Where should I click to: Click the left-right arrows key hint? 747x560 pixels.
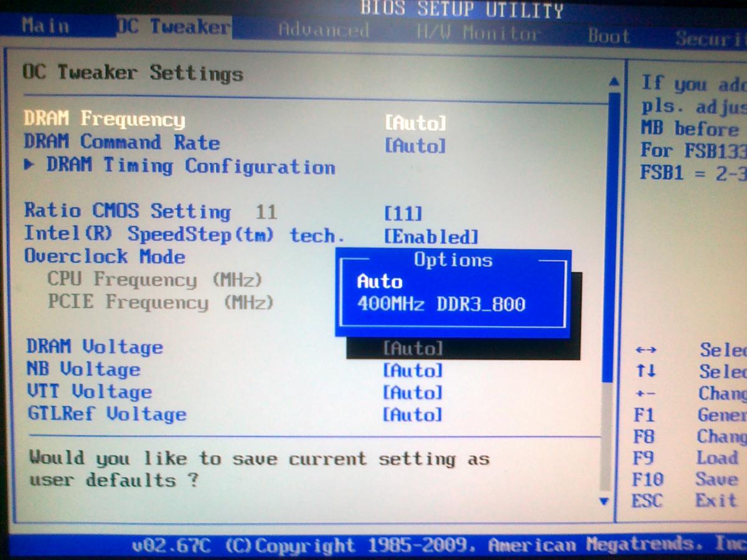pyautogui.click(x=646, y=350)
